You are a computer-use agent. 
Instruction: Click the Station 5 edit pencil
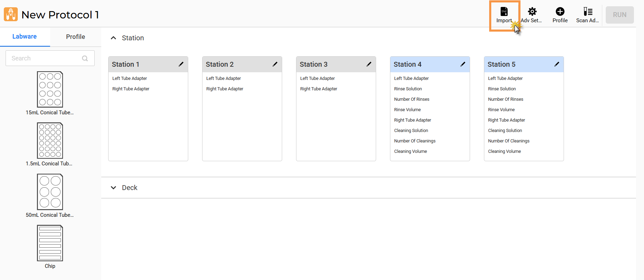click(557, 64)
